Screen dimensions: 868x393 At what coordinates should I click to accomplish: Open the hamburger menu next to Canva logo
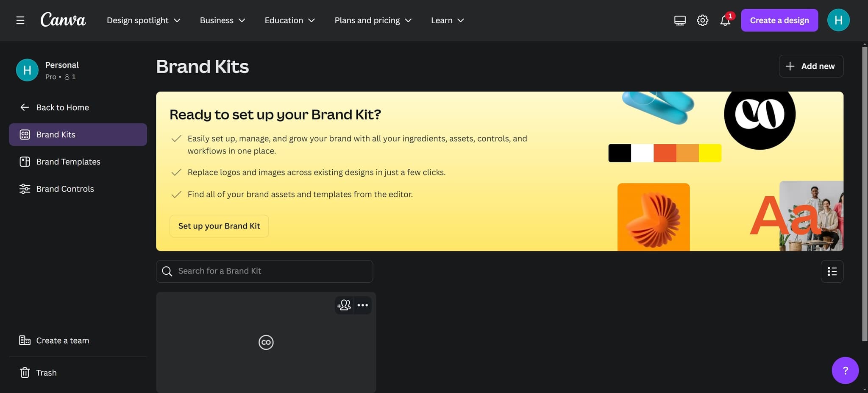[x=20, y=20]
